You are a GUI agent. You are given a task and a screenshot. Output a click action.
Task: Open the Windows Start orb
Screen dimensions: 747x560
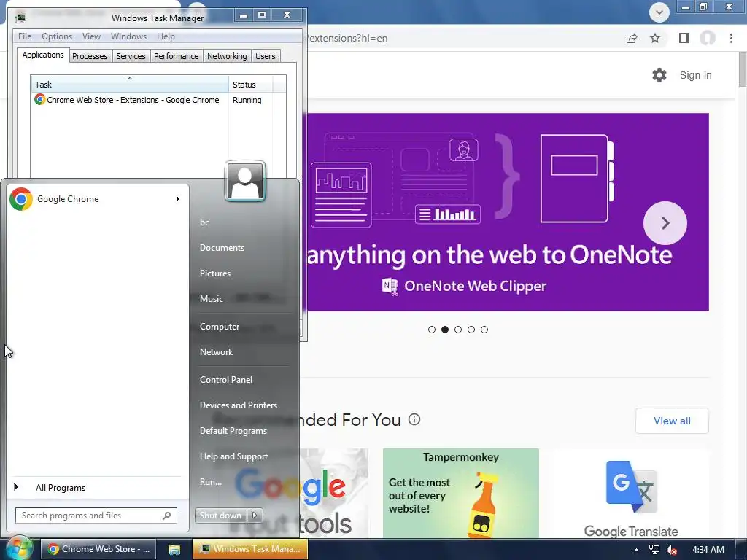pos(18,549)
